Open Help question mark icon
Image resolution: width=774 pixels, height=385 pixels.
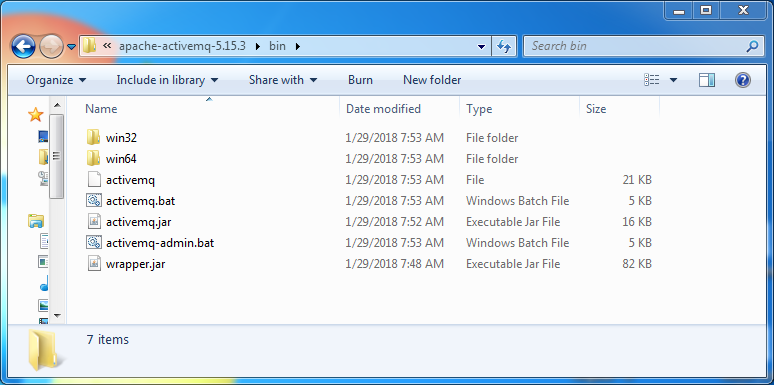[742, 80]
